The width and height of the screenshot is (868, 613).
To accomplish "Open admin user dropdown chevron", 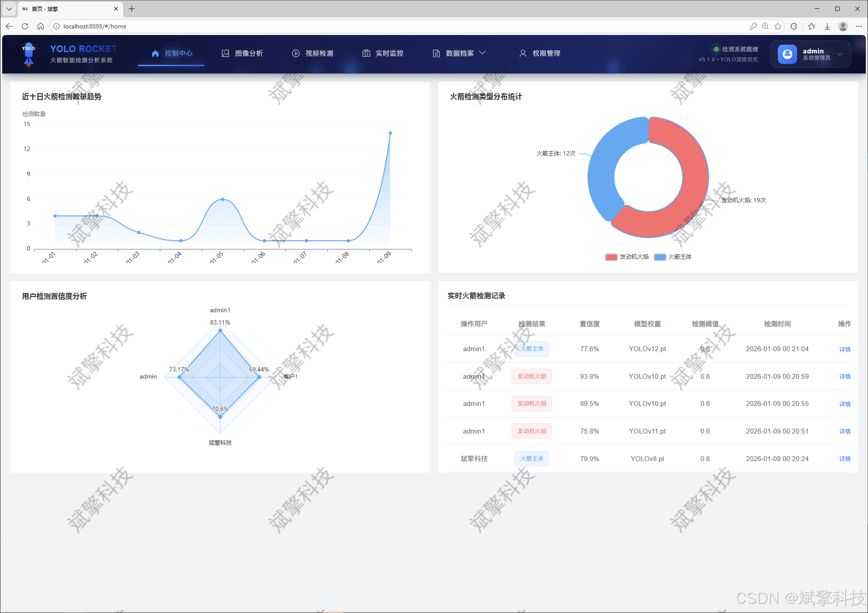I will click(x=840, y=54).
